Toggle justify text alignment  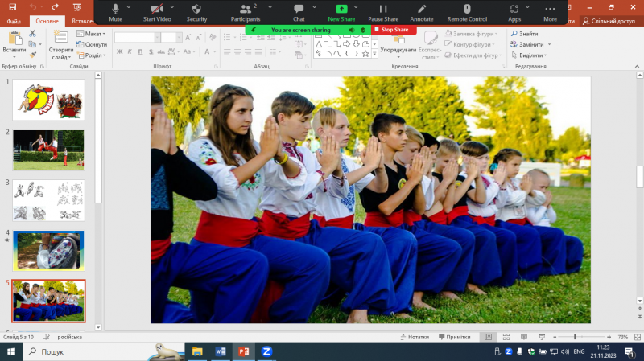pyautogui.click(x=258, y=51)
